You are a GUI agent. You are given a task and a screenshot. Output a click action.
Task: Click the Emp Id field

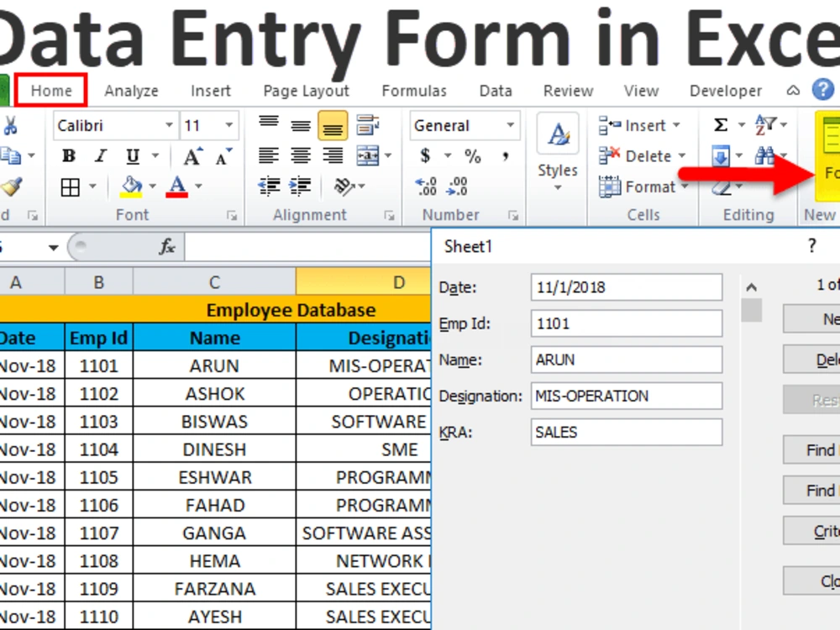coord(627,323)
